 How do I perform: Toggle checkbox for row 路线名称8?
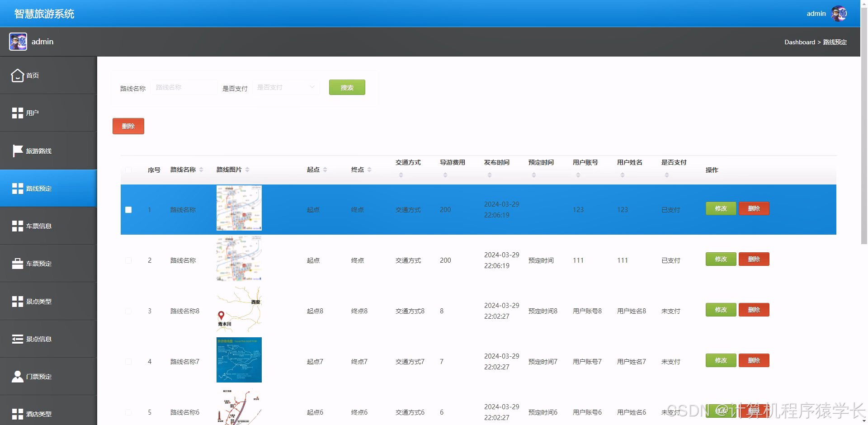[x=128, y=311]
